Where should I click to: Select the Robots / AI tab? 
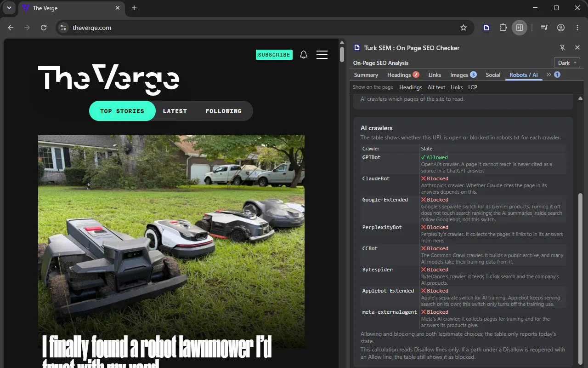coord(524,75)
